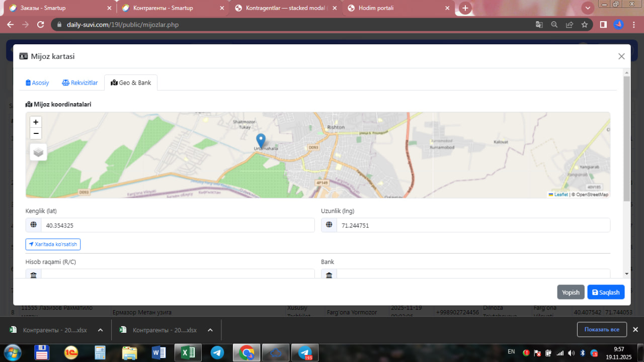Click the Chrome translate page icon
Viewport: 644px width, 362px height.
tap(539, 24)
